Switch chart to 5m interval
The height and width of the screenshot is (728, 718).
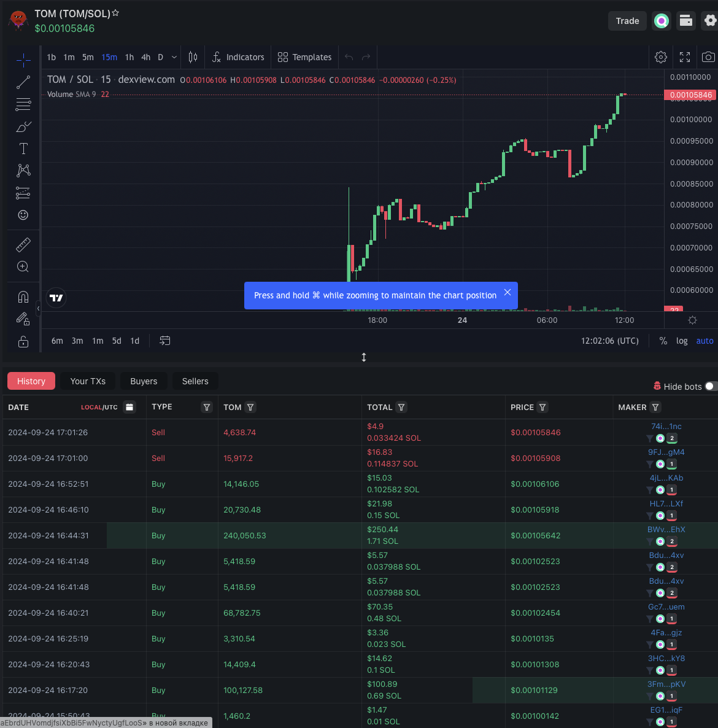(88, 57)
